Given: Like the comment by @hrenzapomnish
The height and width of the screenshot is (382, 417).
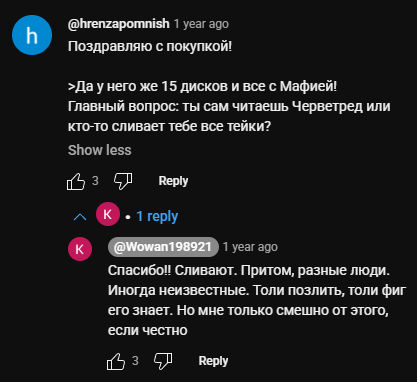Looking at the screenshot, I should (76, 181).
